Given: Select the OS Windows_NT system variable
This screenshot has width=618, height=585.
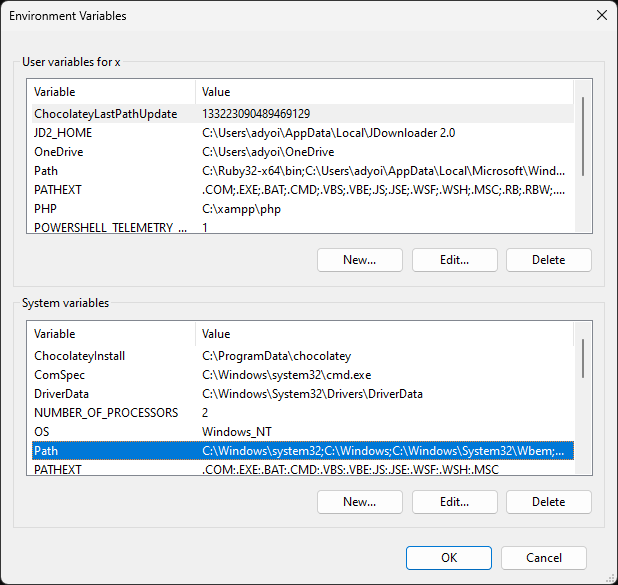Looking at the screenshot, I should point(303,431).
